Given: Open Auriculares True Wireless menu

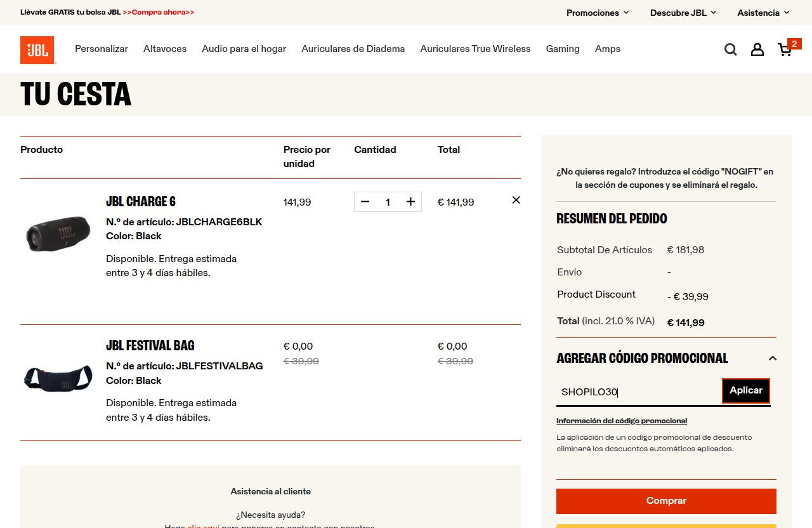Looking at the screenshot, I should click(475, 49).
